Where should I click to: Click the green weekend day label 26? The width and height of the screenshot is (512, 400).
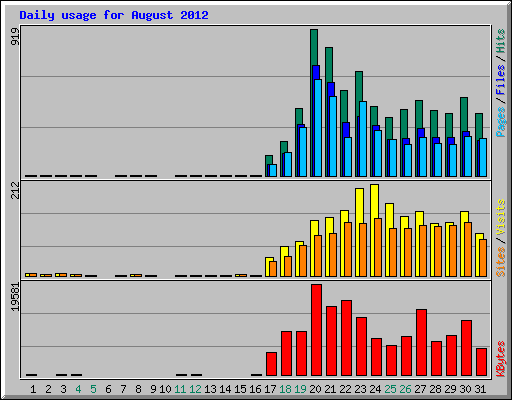tap(406, 389)
